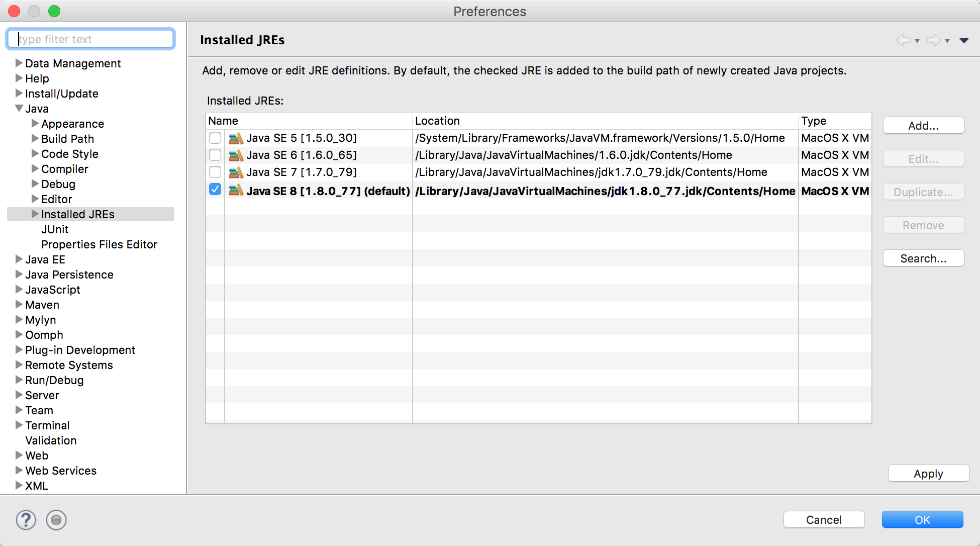Click the forward navigation arrow icon
This screenshot has width=980, height=546.
pyautogui.click(x=933, y=40)
